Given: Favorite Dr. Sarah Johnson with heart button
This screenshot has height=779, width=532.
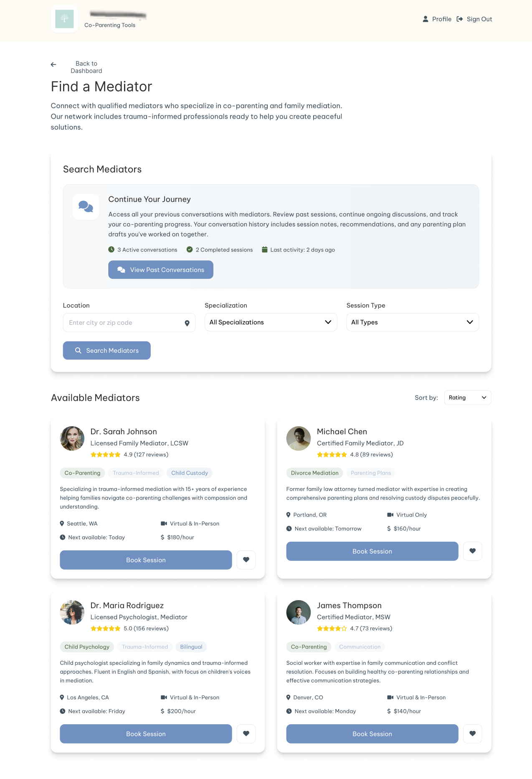Looking at the screenshot, I should [246, 560].
